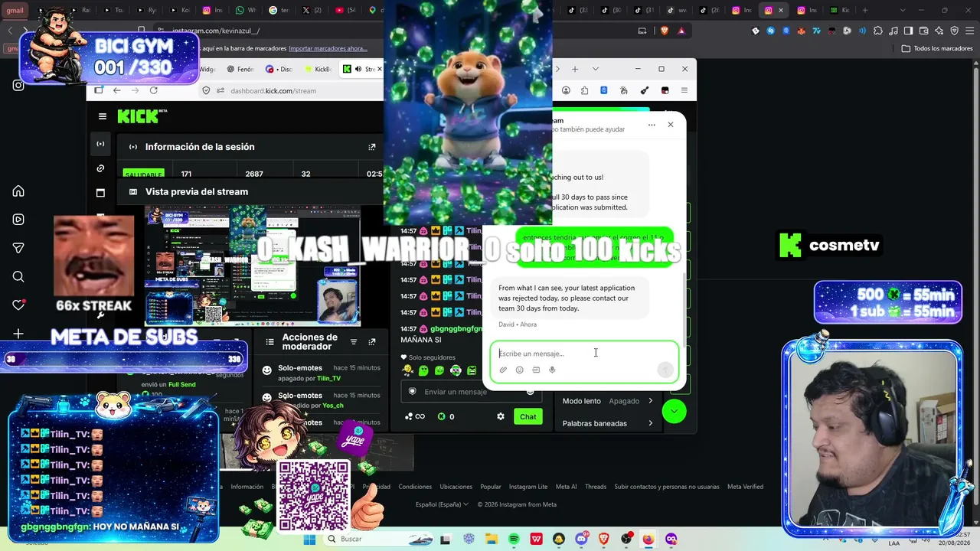Create new Instagram post plus icon
Screen dimensions: 980x551
[18, 334]
